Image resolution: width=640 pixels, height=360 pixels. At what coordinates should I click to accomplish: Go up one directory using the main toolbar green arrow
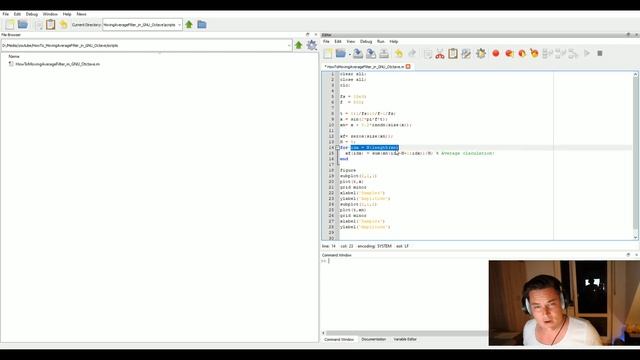pos(189,24)
